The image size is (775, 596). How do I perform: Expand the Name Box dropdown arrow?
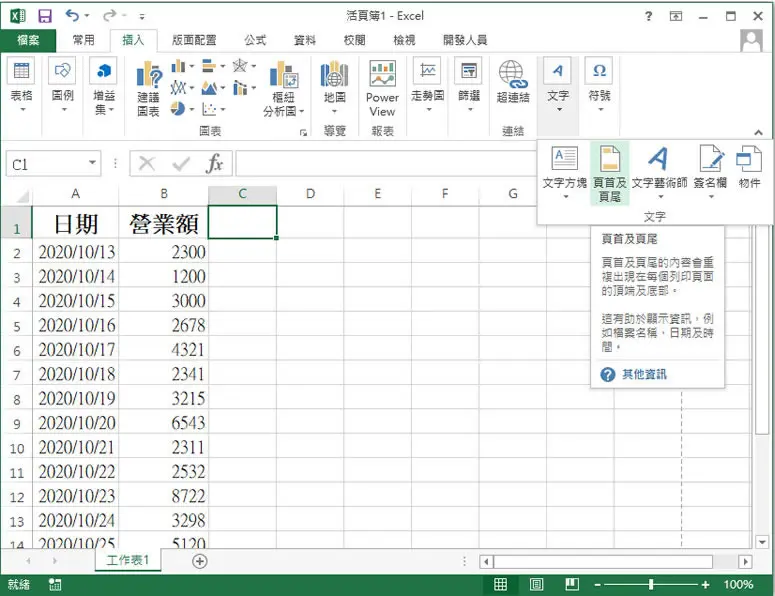point(92,163)
